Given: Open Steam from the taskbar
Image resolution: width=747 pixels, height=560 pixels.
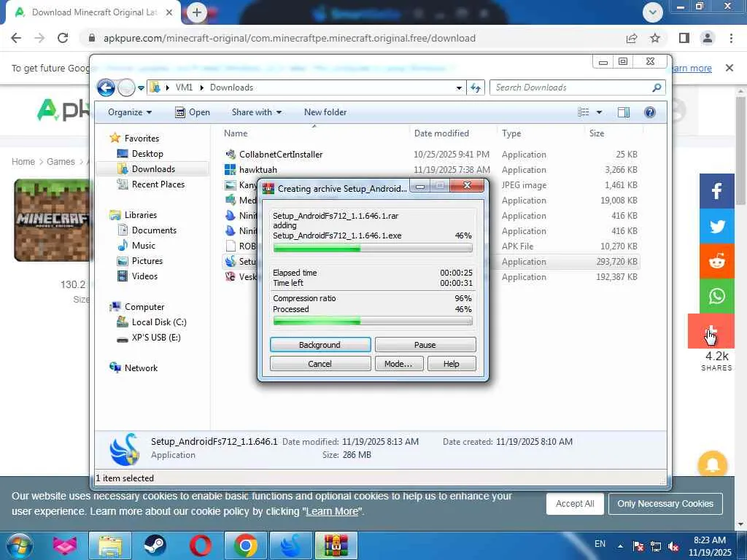Looking at the screenshot, I should (x=155, y=545).
